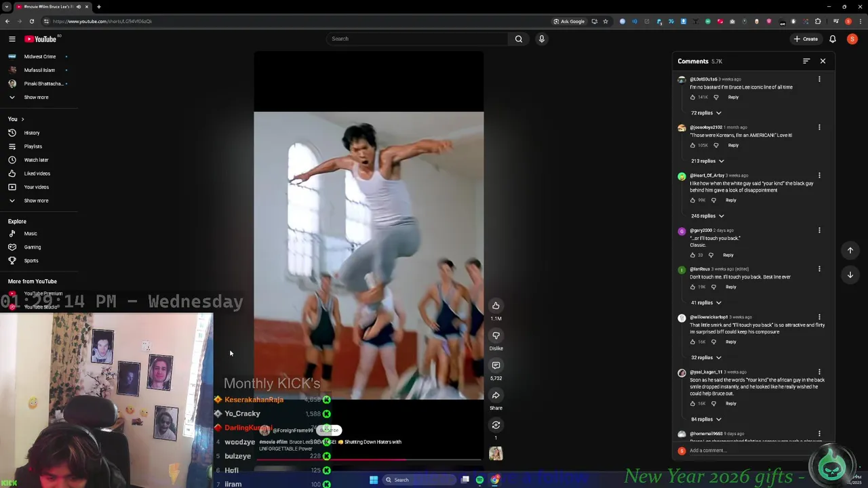
Task: Like the @L0stS0u1s6 comment
Action: point(692,97)
